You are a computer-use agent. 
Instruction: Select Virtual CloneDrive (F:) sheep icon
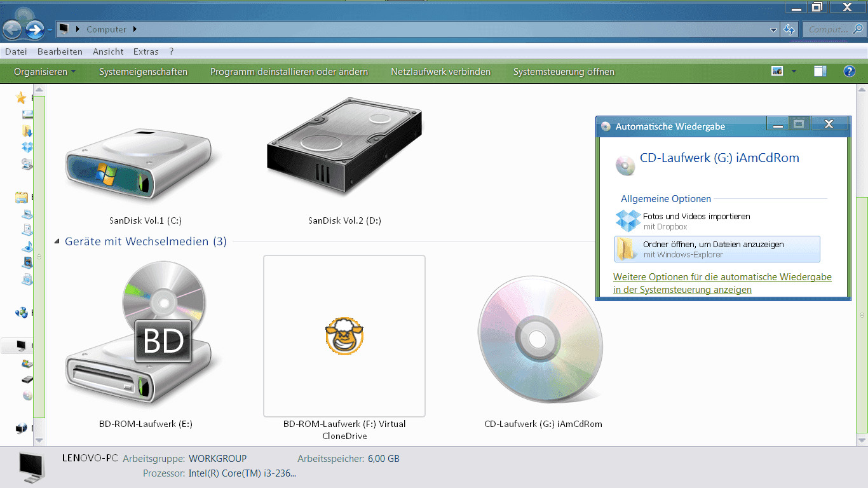click(x=344, y=335)
